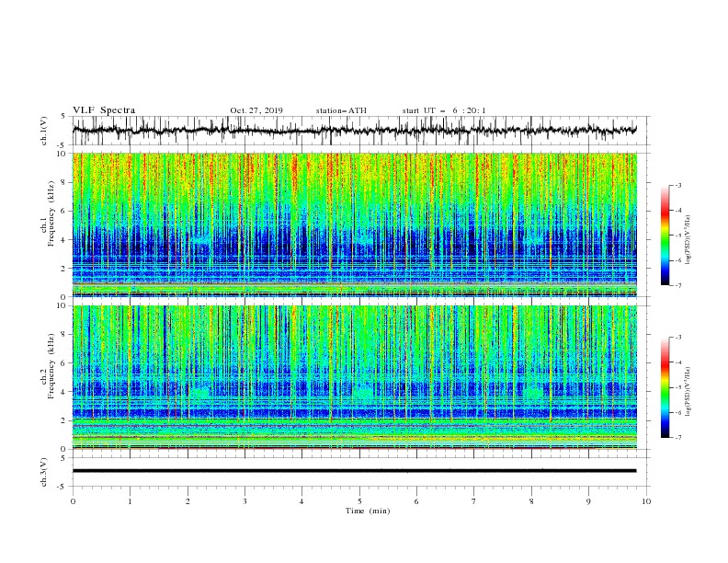The width and height of the screenshot is (728, 563).
Task: Click the upper colorbar 'log(PSD)(V²/Hz)' label
Action: point(688,240)
